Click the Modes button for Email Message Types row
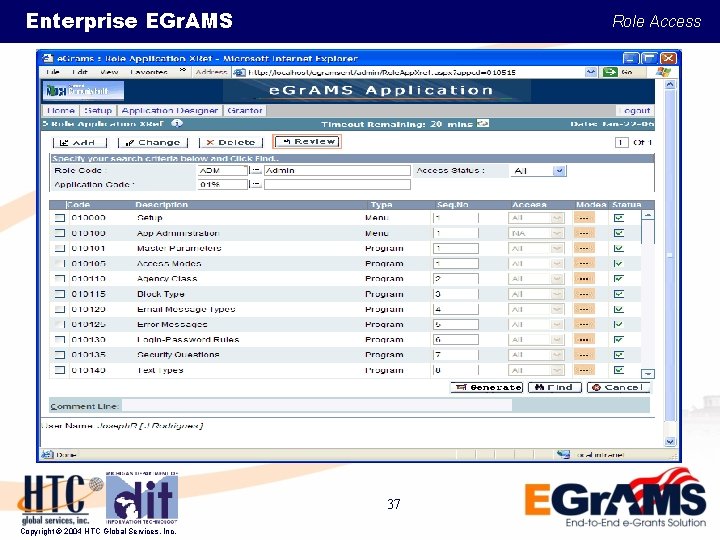The image size is (720, 540). point(584,309)
